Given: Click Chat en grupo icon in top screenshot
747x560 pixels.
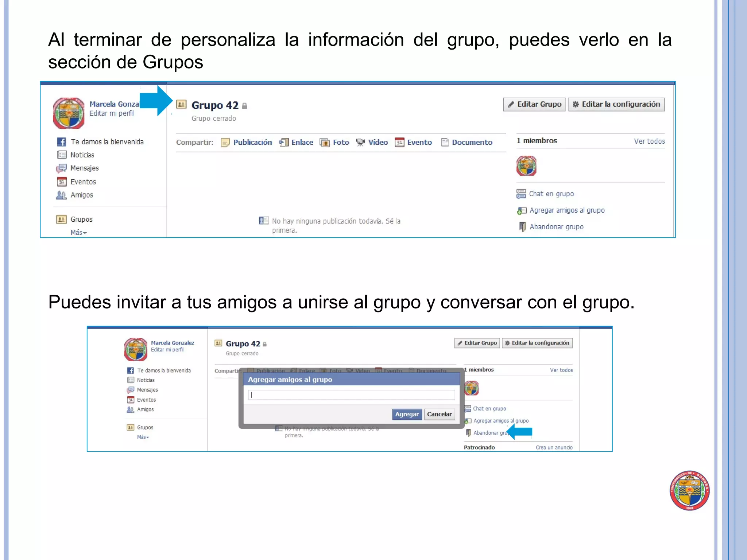Looking at the screenshot, I should click(x=521, y=194).
